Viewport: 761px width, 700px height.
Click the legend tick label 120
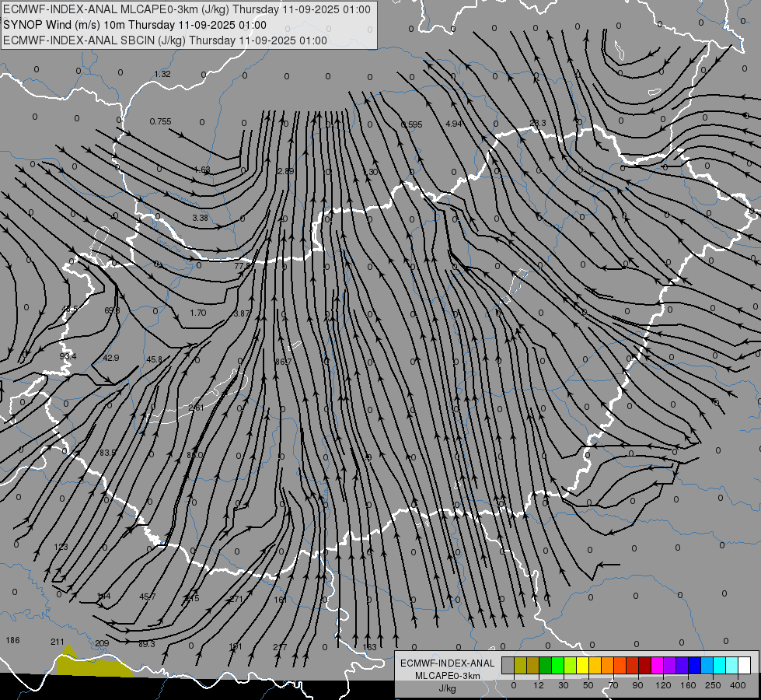(663, 685)
